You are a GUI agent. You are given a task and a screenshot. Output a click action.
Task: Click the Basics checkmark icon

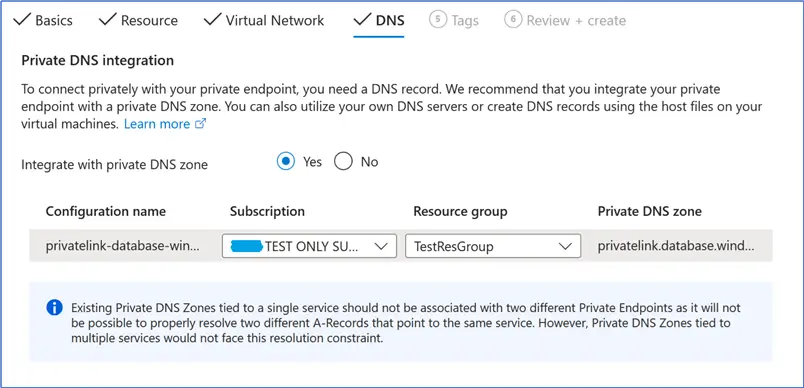[x=22, y=20]
